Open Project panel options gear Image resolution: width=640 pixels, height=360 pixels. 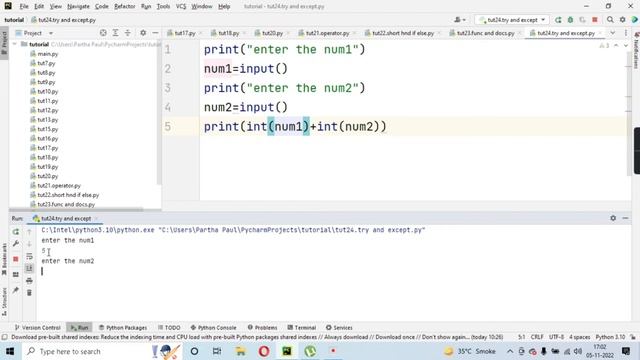point(143,33)
